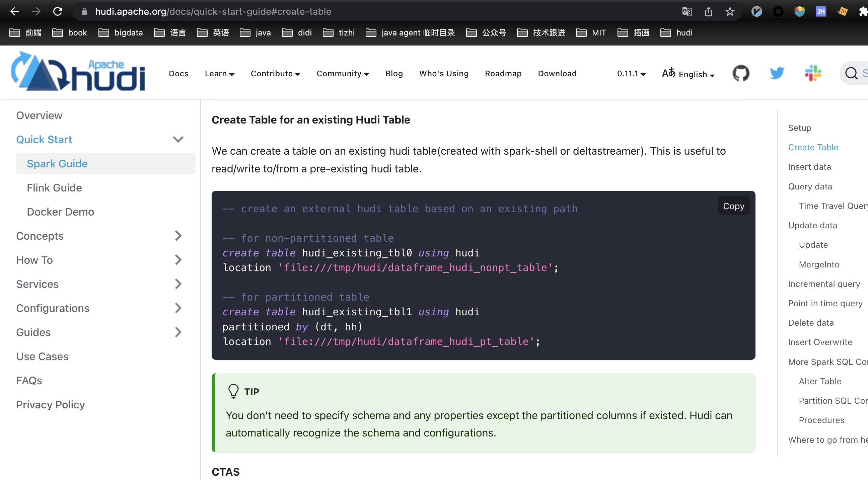The height and width of the screenshot is (480, 868).
Task: Jump to Setup in table of contents
Action: pyautogui.click(x=800, y=128)
